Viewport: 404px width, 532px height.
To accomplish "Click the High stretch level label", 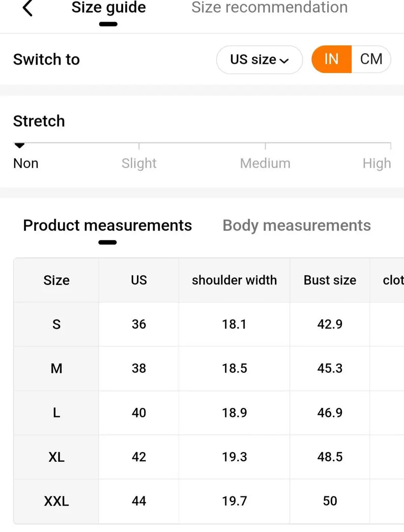I will pos(377,163).
